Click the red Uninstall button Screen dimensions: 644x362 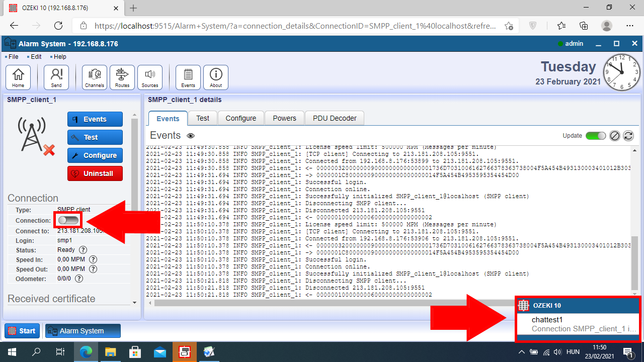(x=95, y=173)
